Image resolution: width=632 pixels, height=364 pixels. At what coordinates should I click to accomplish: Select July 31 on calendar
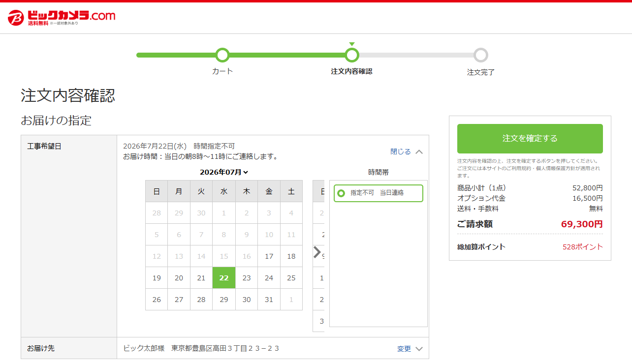click(269, 300)
